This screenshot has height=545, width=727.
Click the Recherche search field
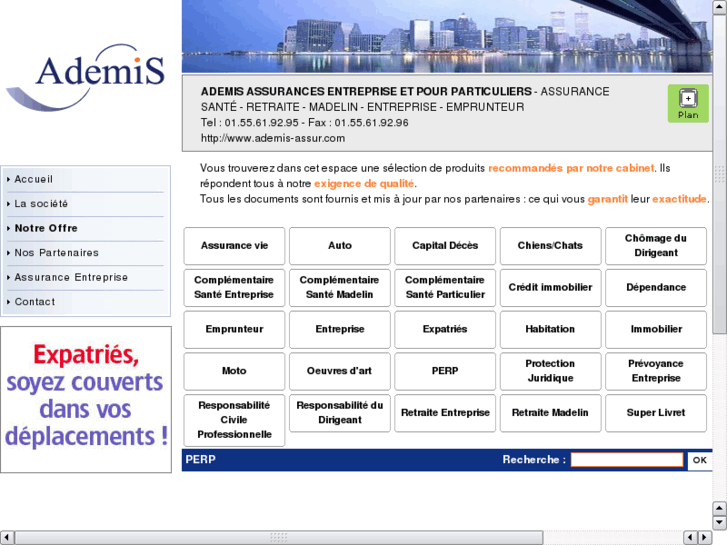[627, 460]
